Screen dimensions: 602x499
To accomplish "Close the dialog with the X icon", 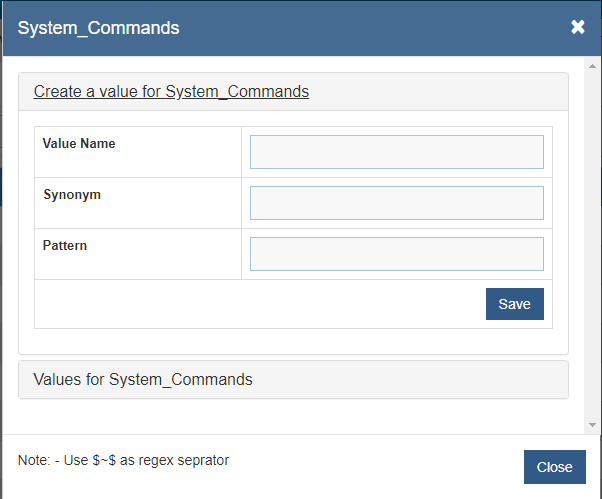I will [578, 27].
